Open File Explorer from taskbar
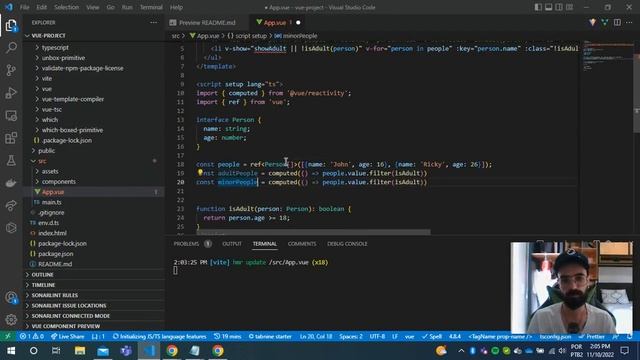The image size is (640, 360). [x=80, y=351]
